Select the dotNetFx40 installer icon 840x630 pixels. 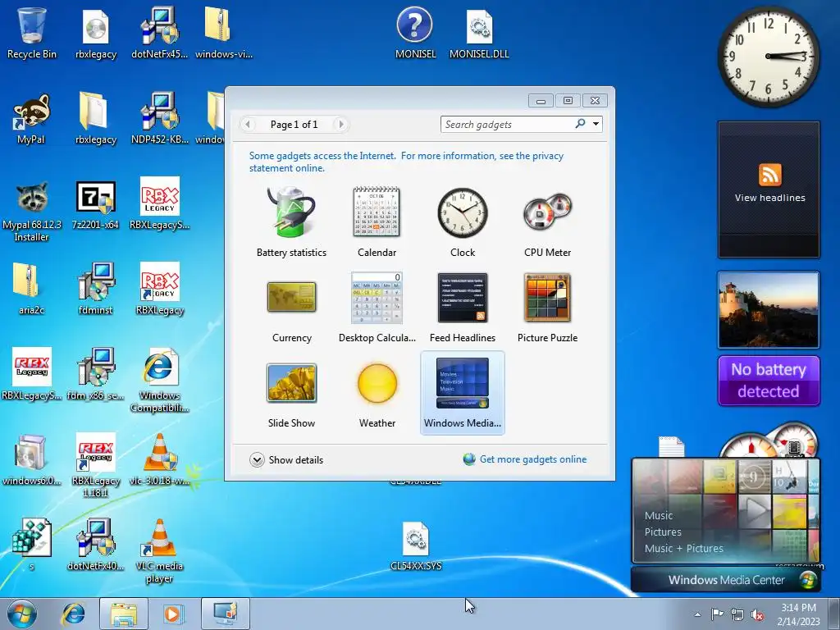pos(95,545)
